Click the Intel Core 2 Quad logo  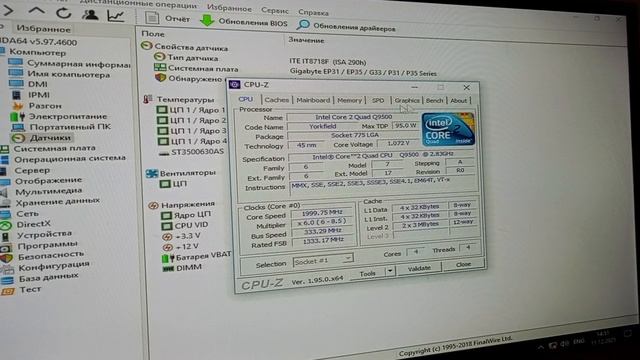point(448,129)
